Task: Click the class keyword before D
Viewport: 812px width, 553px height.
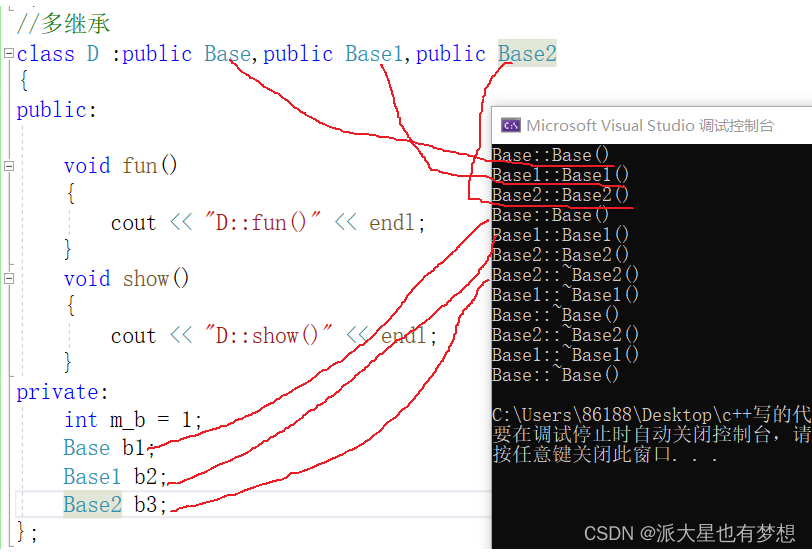Action: tap(46, 54)
